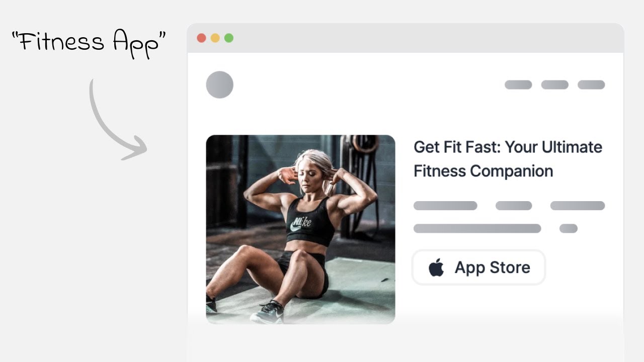This screenshot has height=362, width=644.
Task: Click the short middle placeholder bar, first row
Action: [x=514, y=206]
